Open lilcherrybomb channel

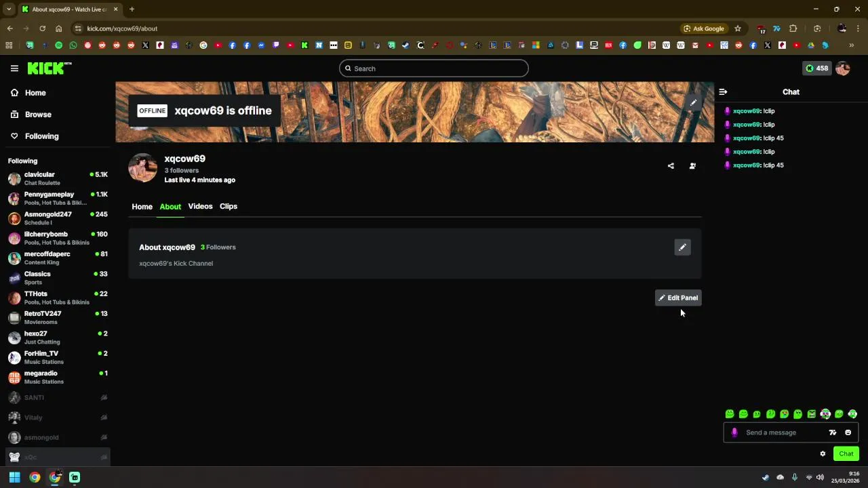coord(58,238)
